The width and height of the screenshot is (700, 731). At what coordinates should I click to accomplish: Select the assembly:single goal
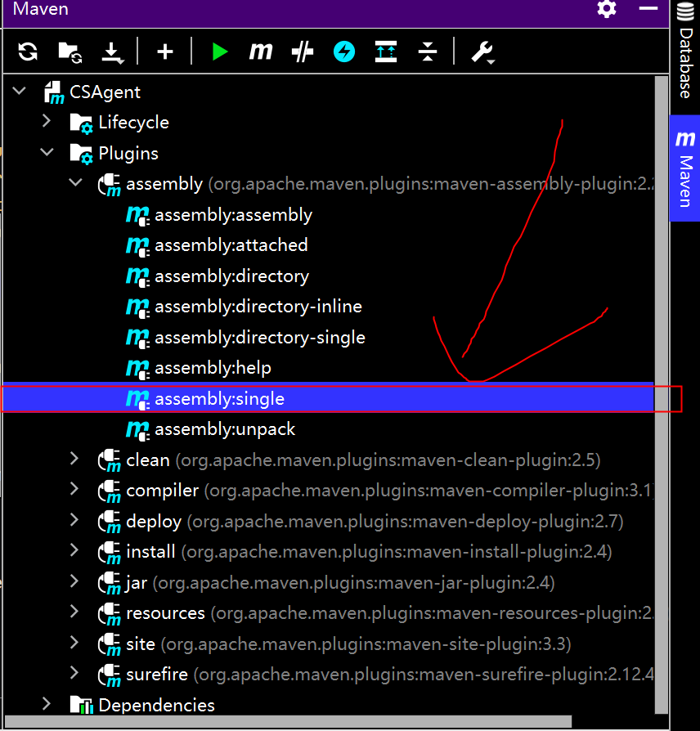coord(219,399)
